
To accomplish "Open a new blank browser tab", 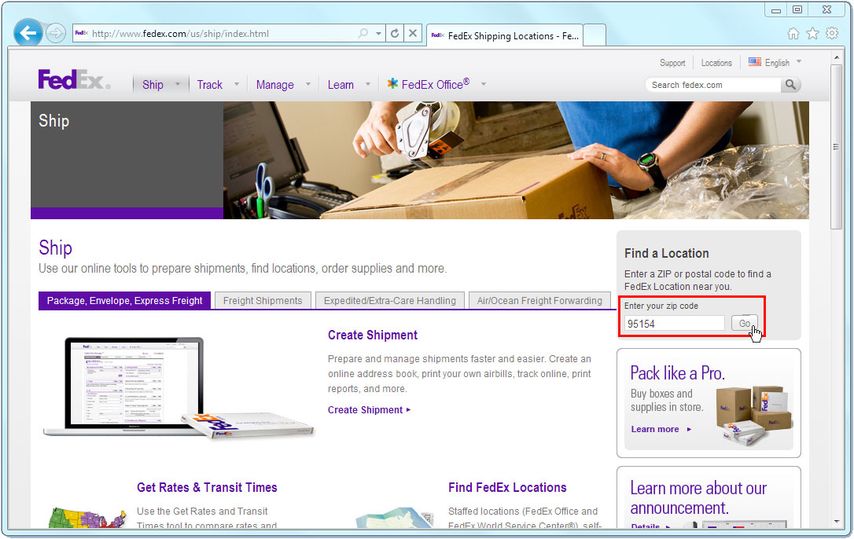I will click(x=595, y=36).
